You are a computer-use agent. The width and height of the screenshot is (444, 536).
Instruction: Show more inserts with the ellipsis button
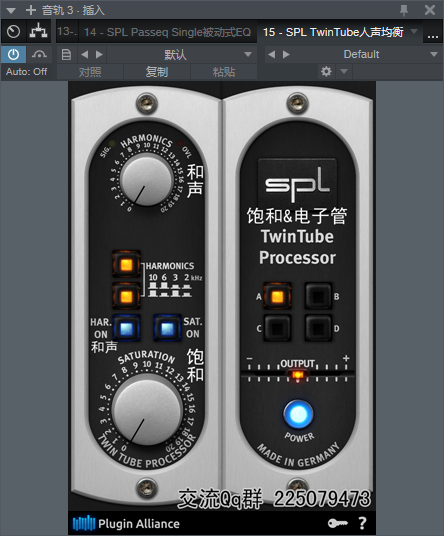432,35
